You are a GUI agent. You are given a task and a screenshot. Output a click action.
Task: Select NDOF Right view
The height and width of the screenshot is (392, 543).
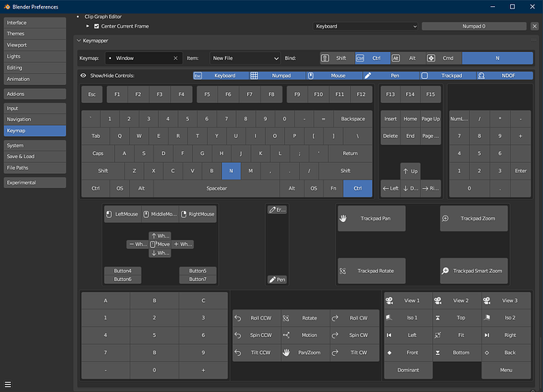coord(506,335)
